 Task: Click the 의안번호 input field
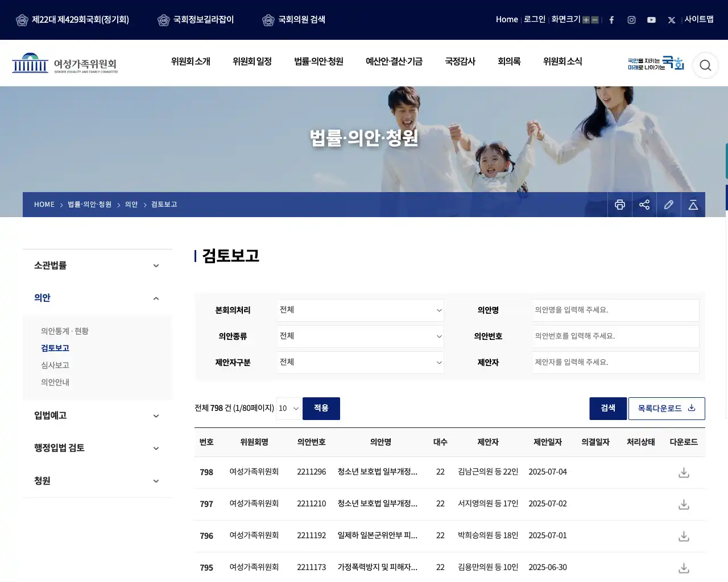[616, 336]
